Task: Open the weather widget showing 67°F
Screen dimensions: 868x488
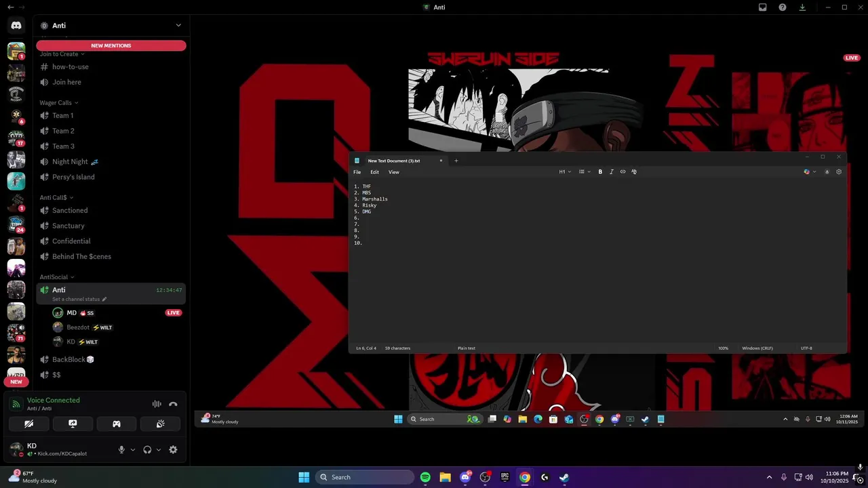Action: (x=33, y=477)
